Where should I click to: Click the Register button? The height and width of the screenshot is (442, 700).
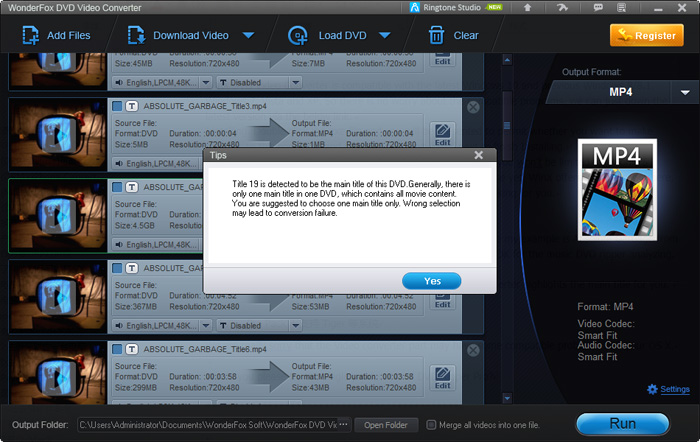coord(647,35)
